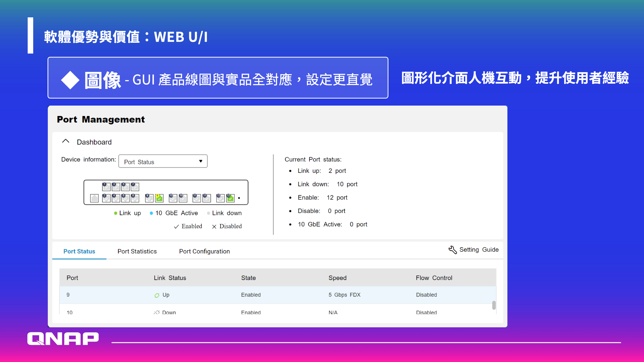Click the port table vertical scrollbar
The width and height of the screenshot is (644, 362).
tap(494, 305)
